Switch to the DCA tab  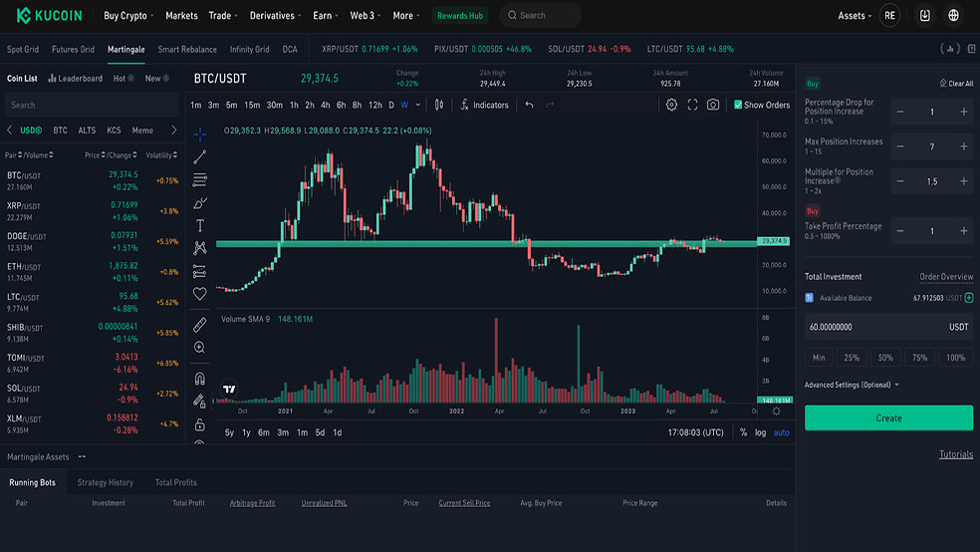pyautogui.click(x=290, y=50)
